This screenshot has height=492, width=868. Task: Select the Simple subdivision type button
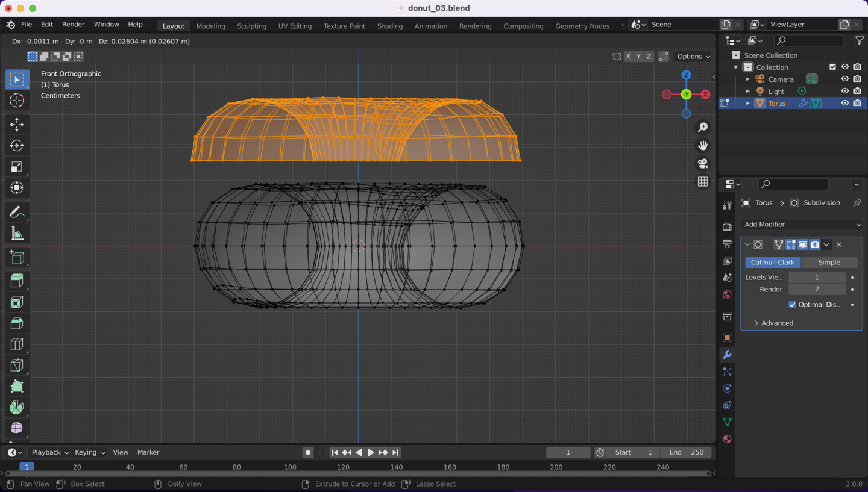pyautogui.click(x=829, y=263)
